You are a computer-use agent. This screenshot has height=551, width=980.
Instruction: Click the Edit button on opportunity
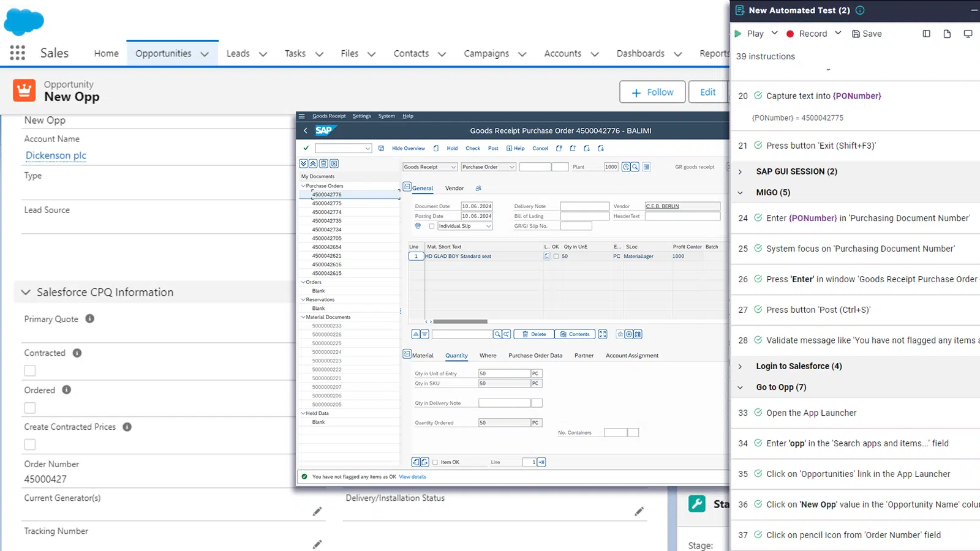(708, 92)
